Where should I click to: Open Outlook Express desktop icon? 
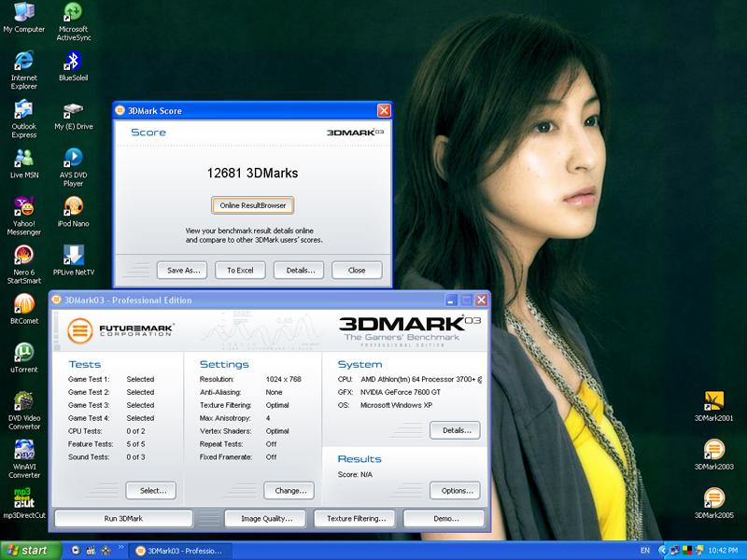coord(24,119)
